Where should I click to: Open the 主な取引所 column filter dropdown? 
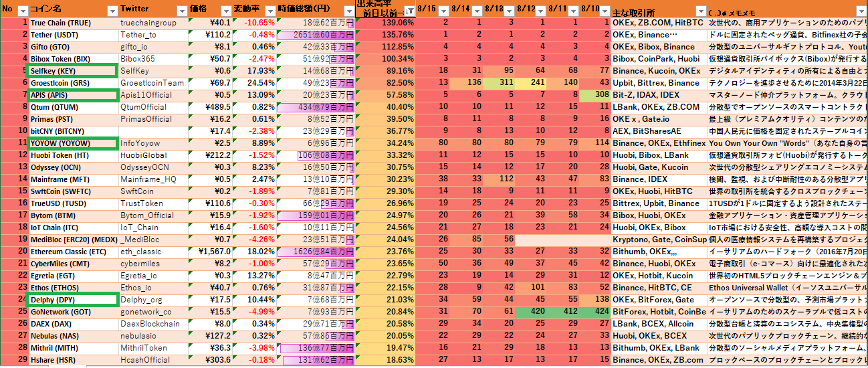click(700, 11)
